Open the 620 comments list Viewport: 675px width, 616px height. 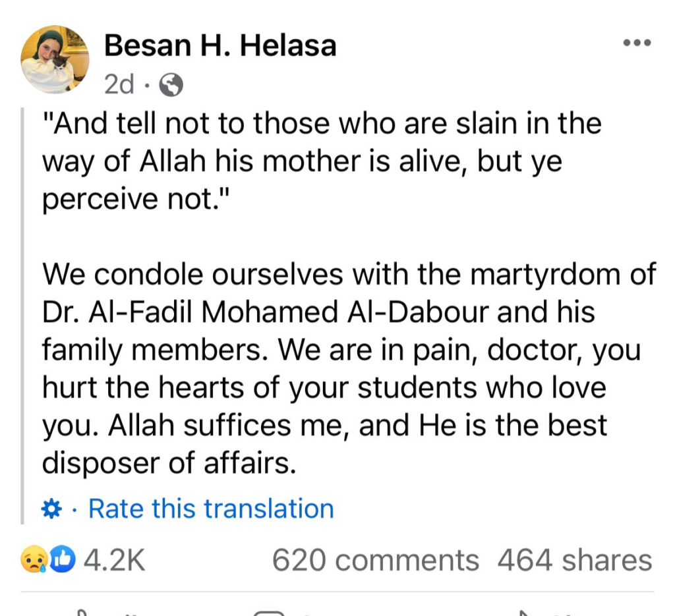coord(375,561)
